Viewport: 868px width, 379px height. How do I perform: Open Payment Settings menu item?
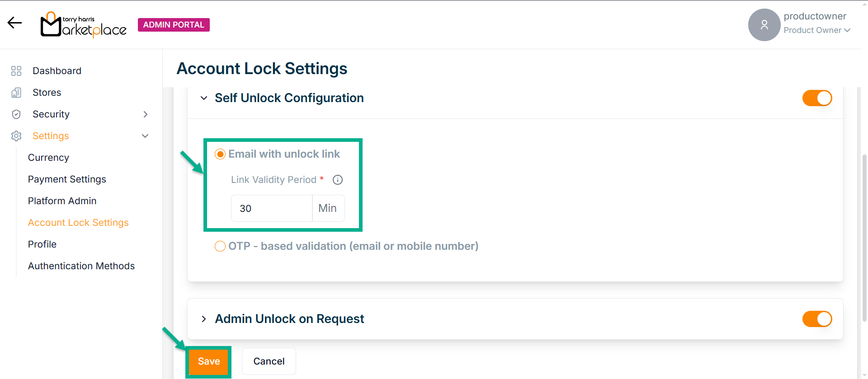[67, 179]
